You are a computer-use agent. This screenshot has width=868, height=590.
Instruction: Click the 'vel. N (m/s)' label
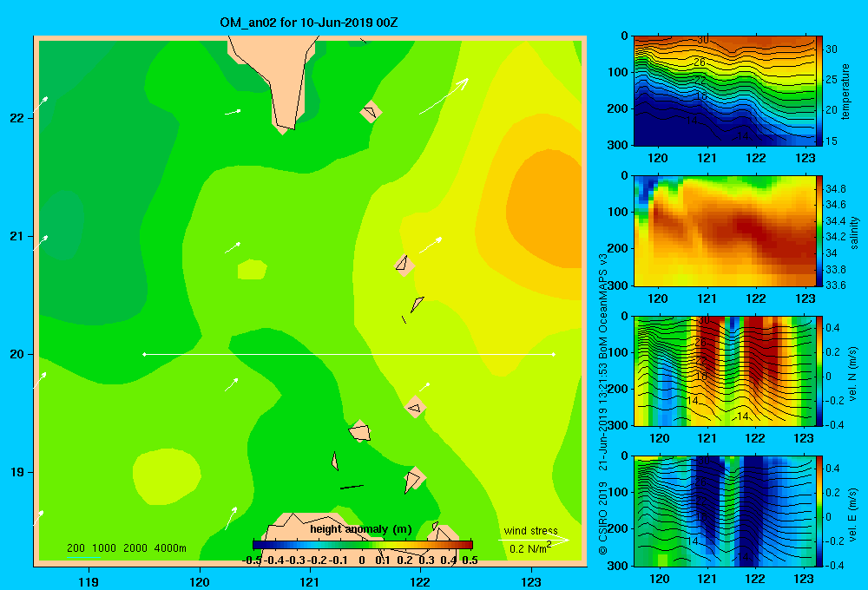point(852,374)
